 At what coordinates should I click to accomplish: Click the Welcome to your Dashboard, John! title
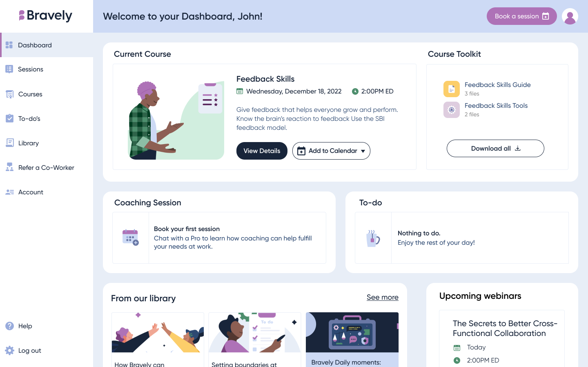click(183, 16)
